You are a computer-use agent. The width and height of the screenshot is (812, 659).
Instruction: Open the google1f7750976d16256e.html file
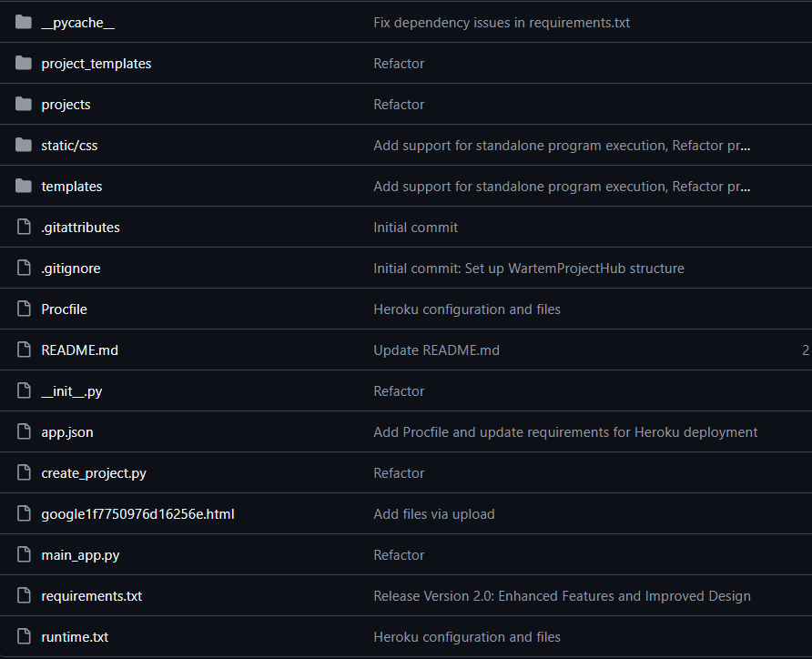(137, 513)
